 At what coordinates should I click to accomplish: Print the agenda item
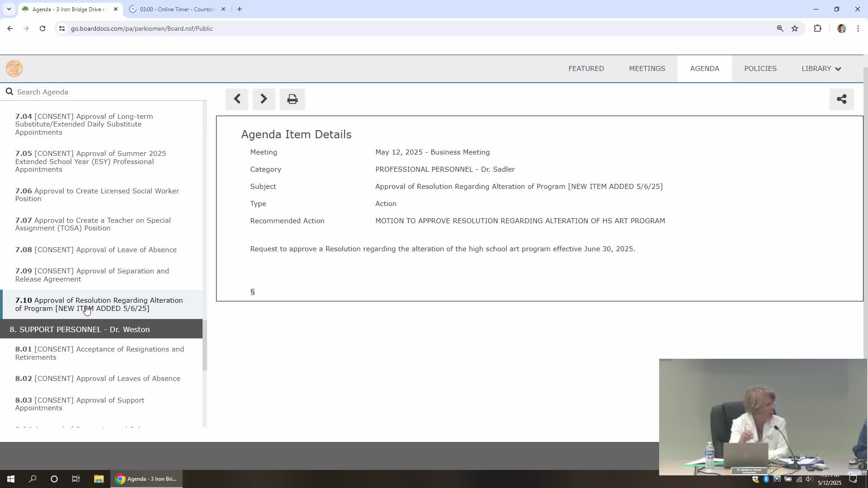[292, 99]
